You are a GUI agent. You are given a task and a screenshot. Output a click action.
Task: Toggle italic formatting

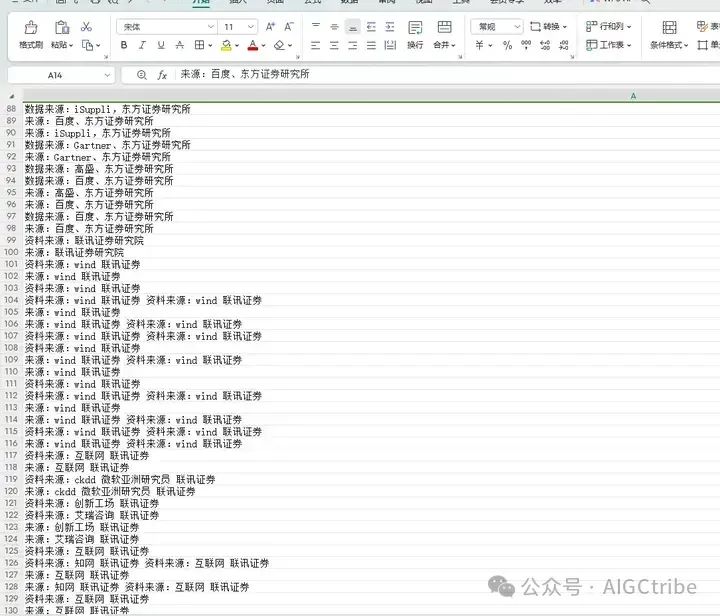coord(142,45)
